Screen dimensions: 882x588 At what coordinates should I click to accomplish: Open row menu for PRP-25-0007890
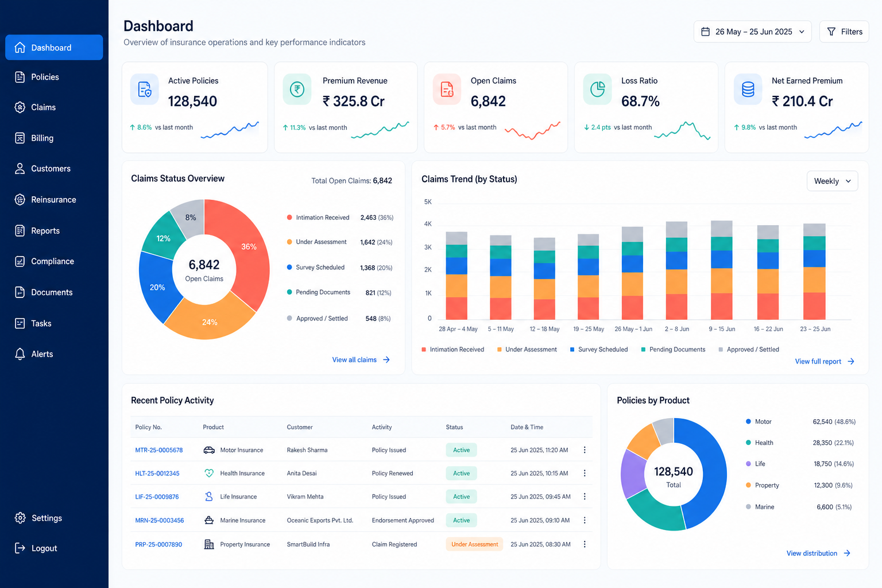(585, 544)
